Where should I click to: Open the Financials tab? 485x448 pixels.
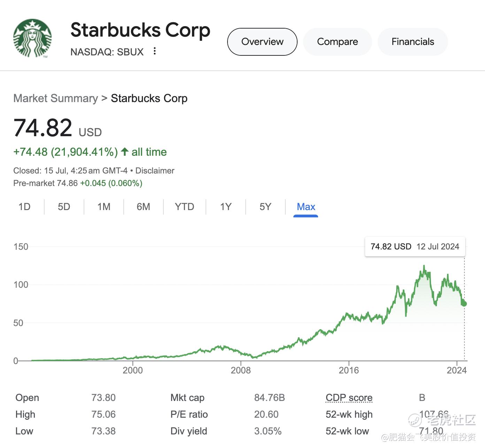click(413, 42)
